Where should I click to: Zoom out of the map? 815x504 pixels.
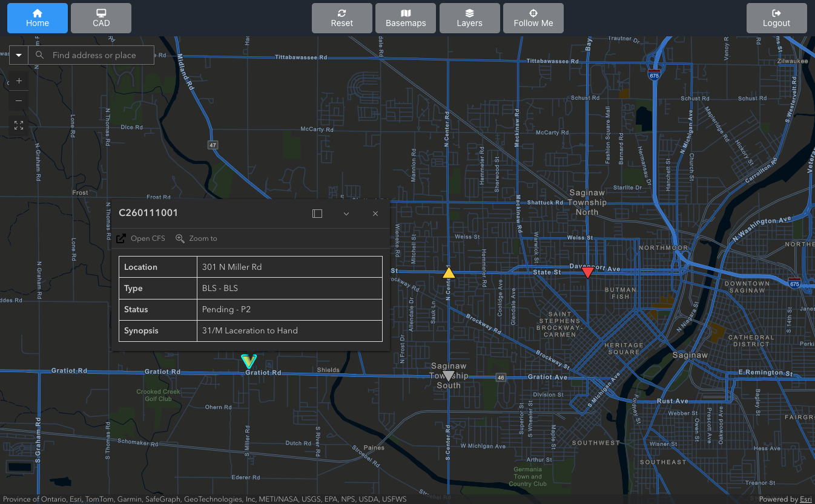pos(19,100)
